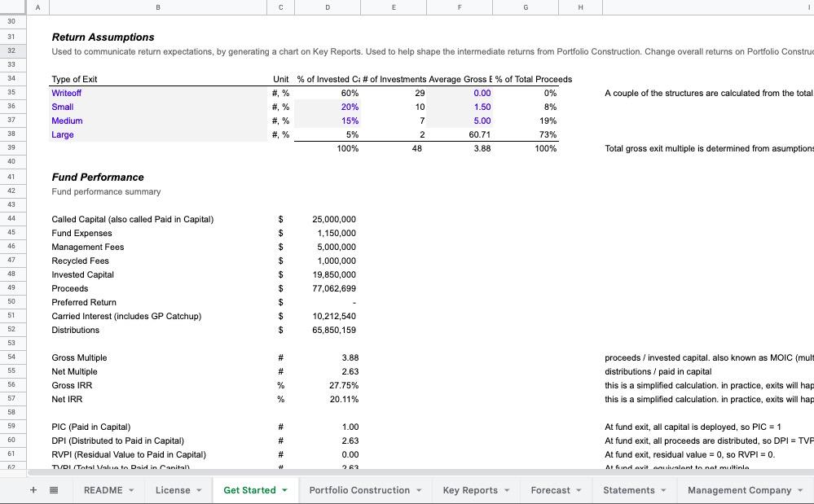Open the all sheets list icon
Image resolution: width=814 pixels, height=504 pixels.
(54, 490)
